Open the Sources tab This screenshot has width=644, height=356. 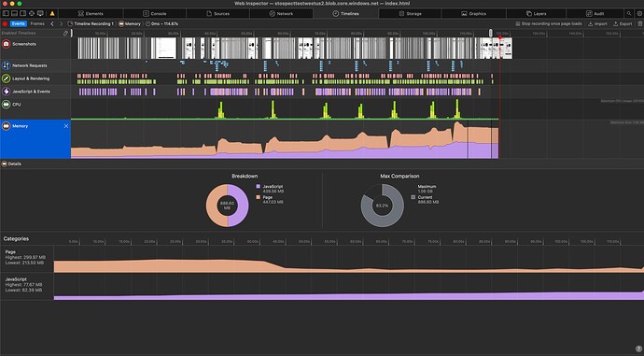pyautogui.click(x=217, y=14)
